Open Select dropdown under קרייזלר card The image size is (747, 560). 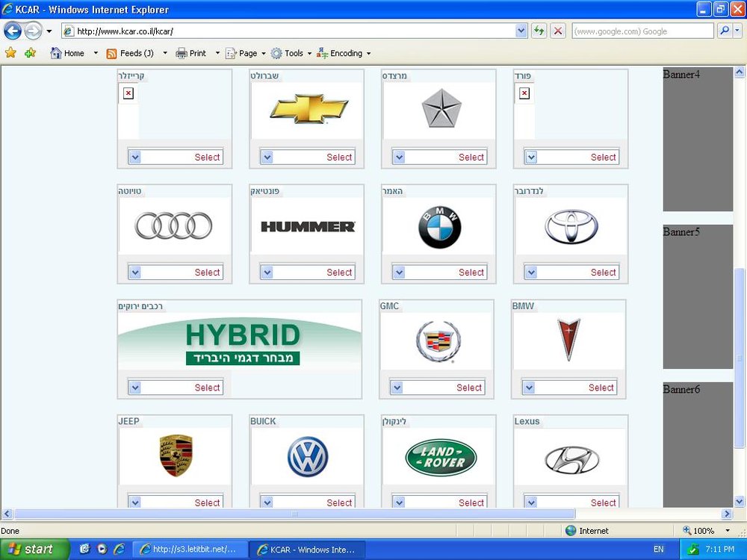pyautogui.click(x=176, y=157)
